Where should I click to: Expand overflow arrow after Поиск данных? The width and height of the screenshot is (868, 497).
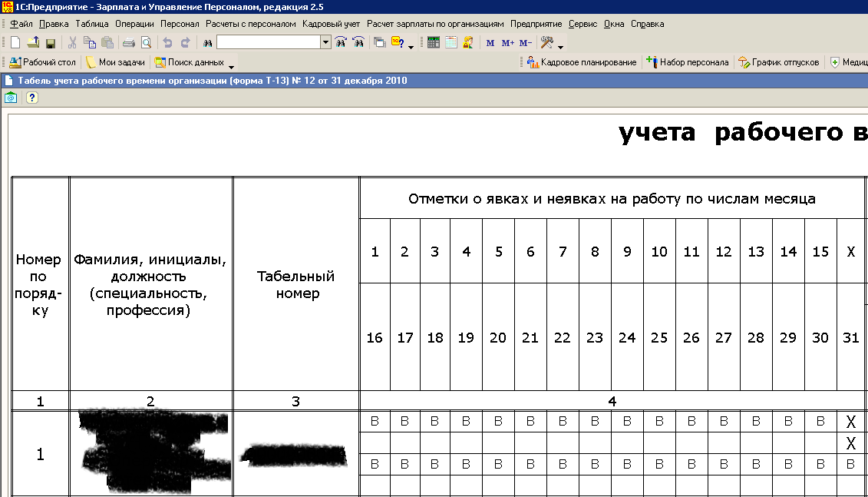click(x=233, y=65)
